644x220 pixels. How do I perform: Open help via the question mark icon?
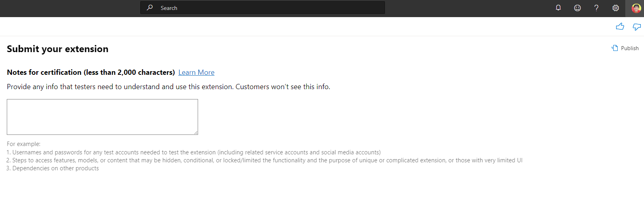coord(596,8)
